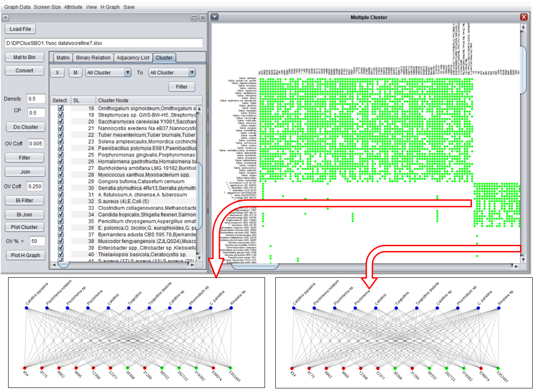Open the View menu
This screenshot has width=534, height=392.
click(x=91, y=7)
